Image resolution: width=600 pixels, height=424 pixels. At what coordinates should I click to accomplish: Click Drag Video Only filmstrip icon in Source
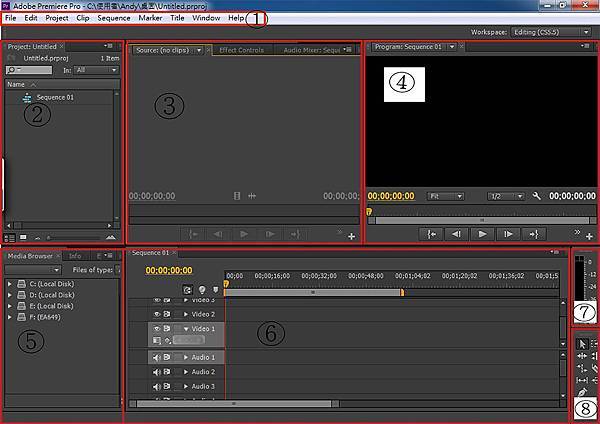(x=237, y=196)
